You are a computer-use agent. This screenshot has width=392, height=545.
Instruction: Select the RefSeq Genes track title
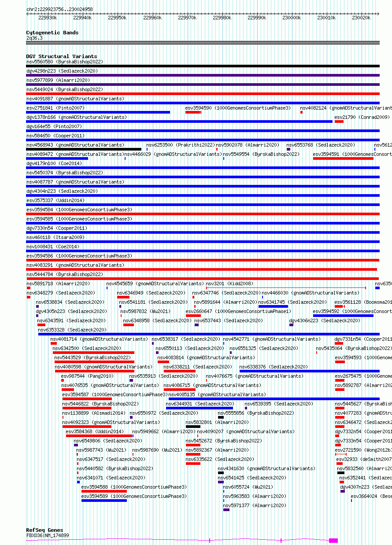point(44,530)
